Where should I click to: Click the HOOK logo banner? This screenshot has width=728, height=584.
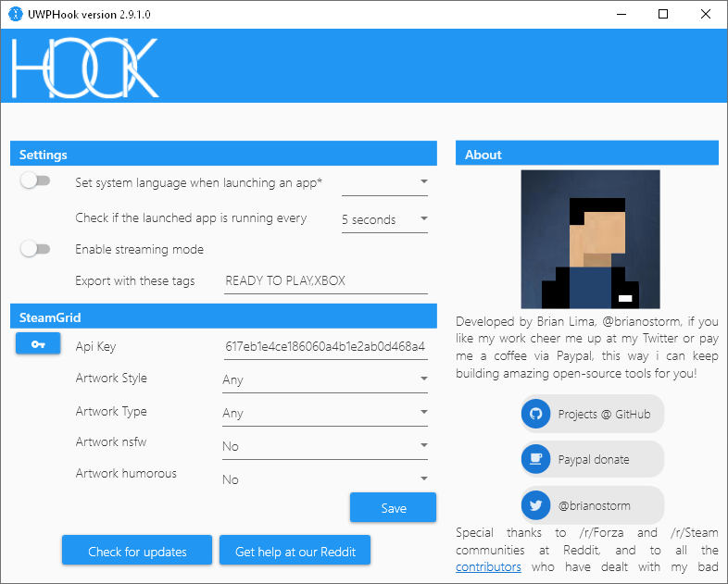coord(84,68)
